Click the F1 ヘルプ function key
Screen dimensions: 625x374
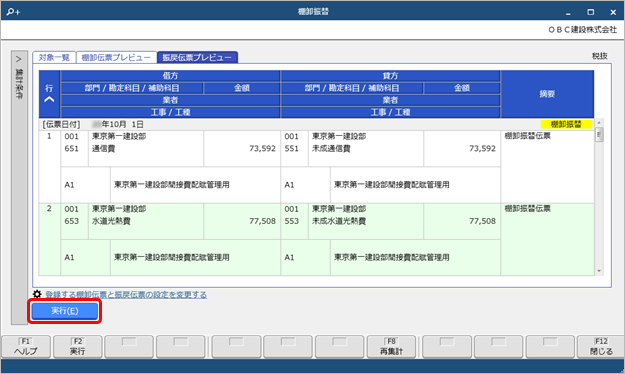26,346
